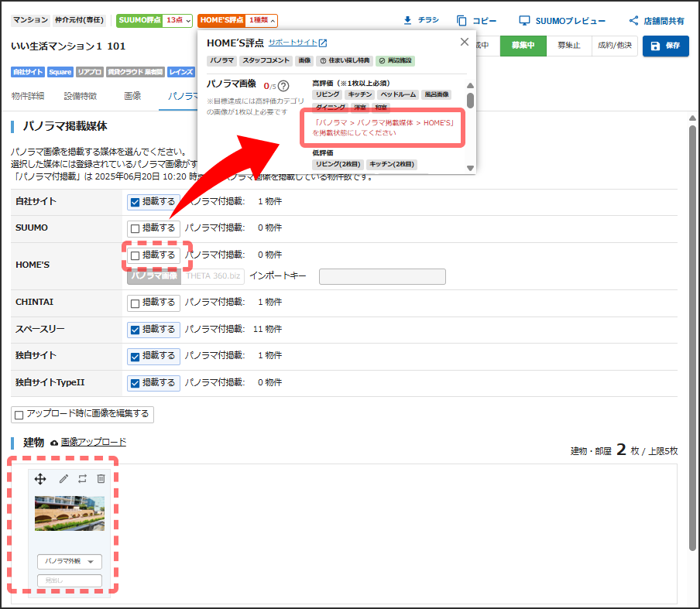This screenshot has height=609, width=700.
Task: Click the コピー icon
Action: [462, 21]
